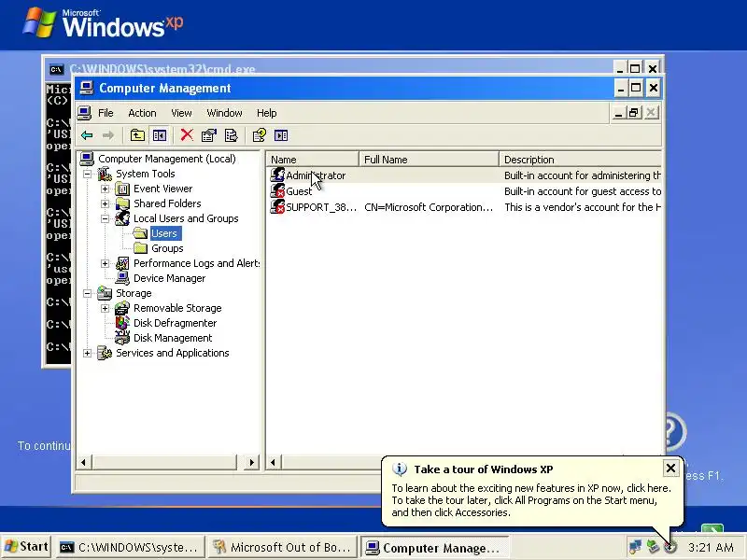Click tree pane scroll right arrow

coord(251,462)
